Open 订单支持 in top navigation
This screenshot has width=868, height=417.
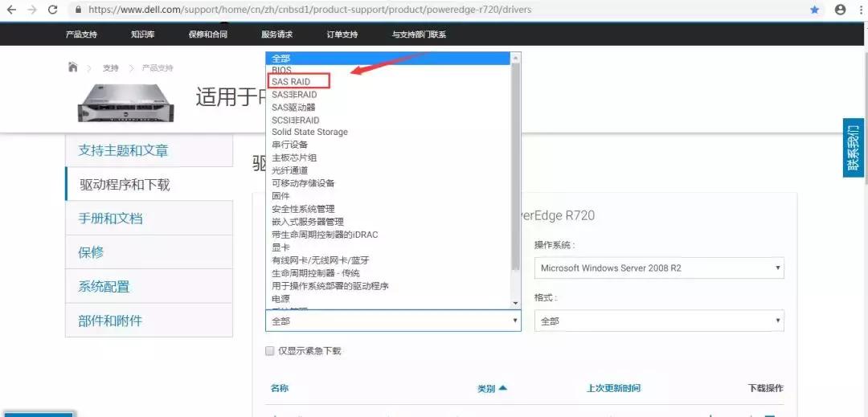coord(342,35)
